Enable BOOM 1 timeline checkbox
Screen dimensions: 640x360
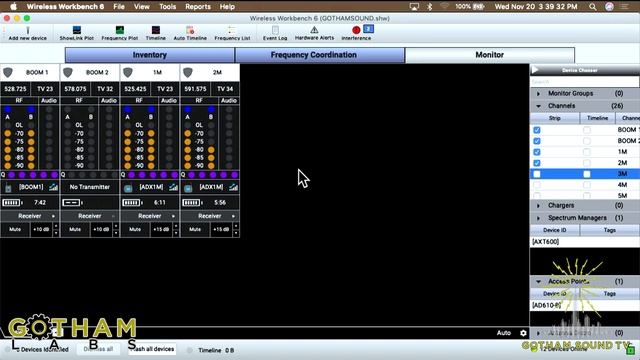pos(587,130)
